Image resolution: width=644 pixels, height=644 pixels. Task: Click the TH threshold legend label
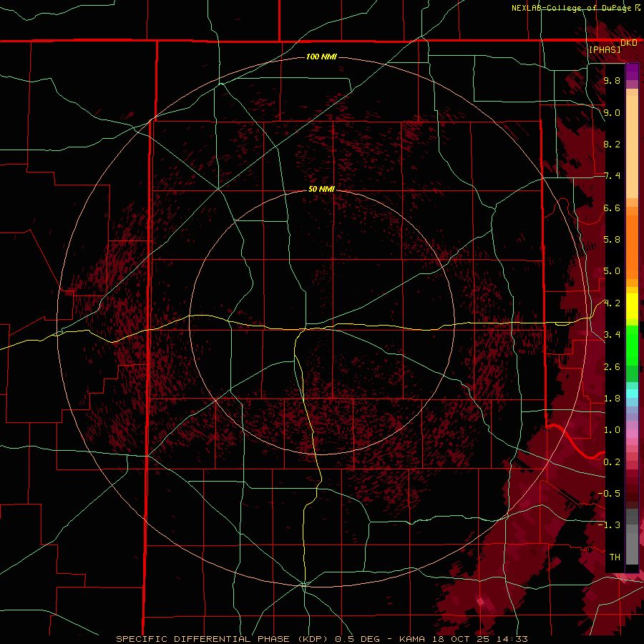click(x=615, y=557)
